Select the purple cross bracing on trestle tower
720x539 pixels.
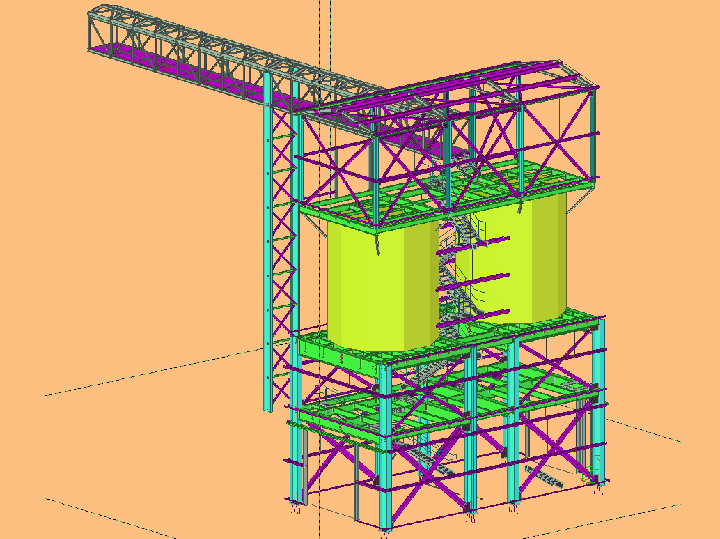(284, 200)
